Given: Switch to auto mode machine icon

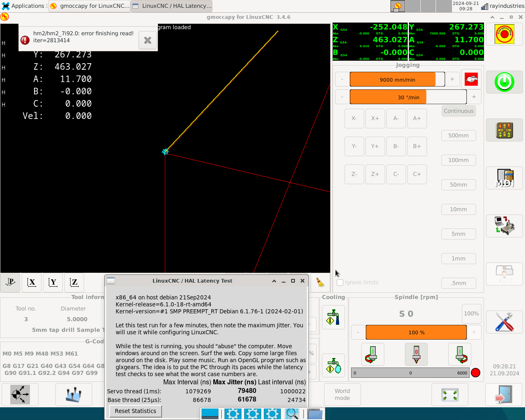Looking at the screenshot, I should point(504,226).
